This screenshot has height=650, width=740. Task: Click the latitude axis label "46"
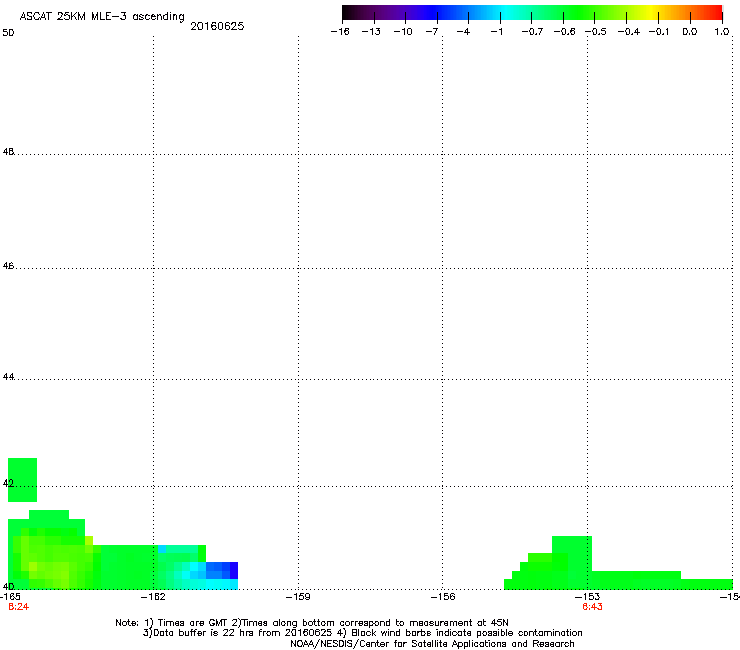[x=8, y=266]
